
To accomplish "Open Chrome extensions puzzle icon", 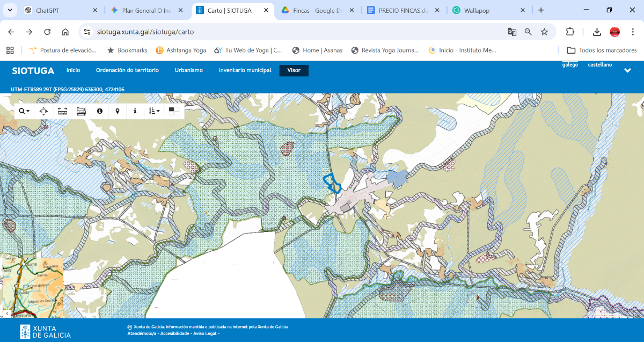I will tap(570, 32).
